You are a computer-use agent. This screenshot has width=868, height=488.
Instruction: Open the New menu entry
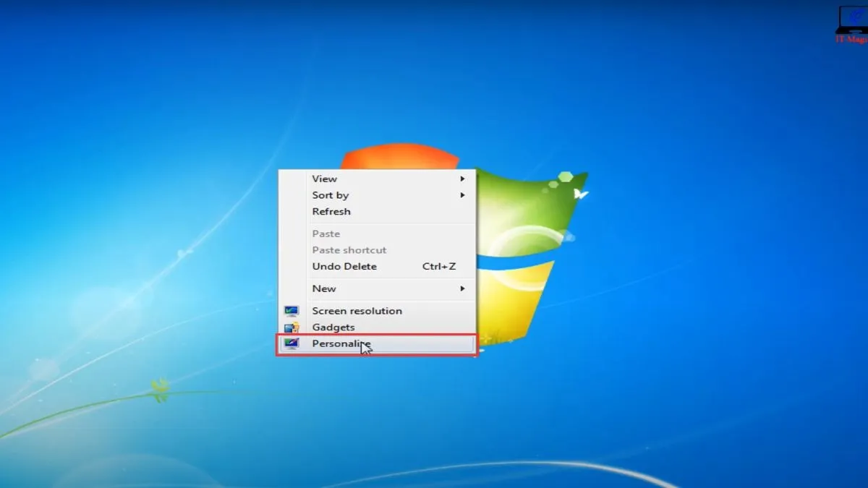click(324, 288)
